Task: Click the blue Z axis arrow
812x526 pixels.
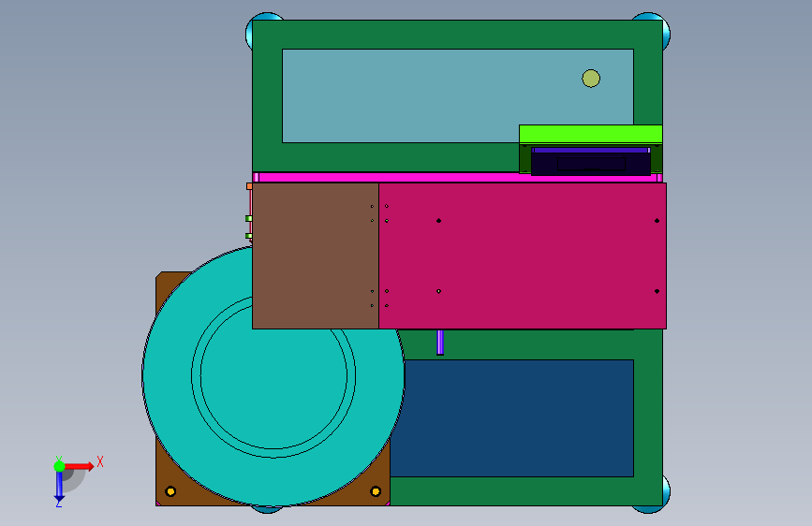Action: coord(59,486)
